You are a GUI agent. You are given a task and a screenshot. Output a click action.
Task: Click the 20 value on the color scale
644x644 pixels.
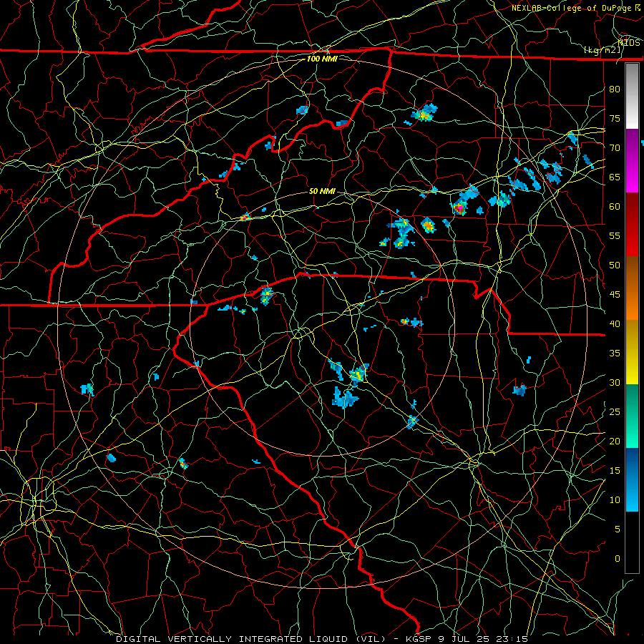615,441
